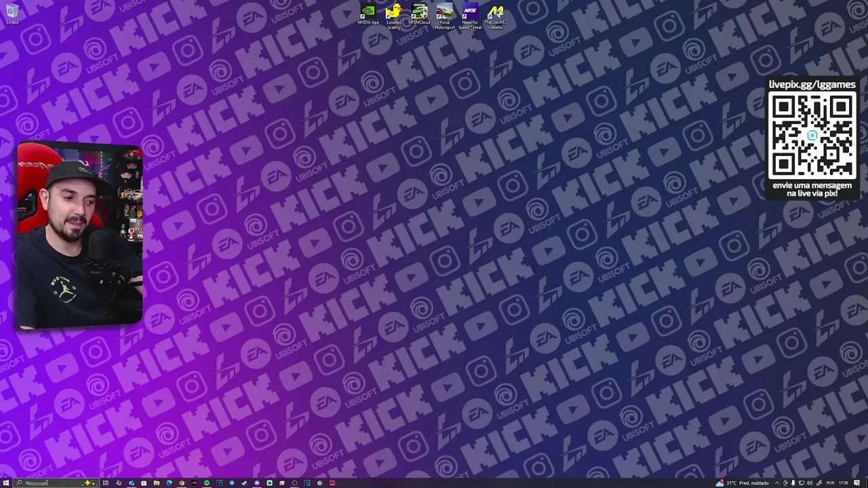Select the Lixeira recycle bin icon
Viewport: 868px width, 488px height.
pos(12,14)
